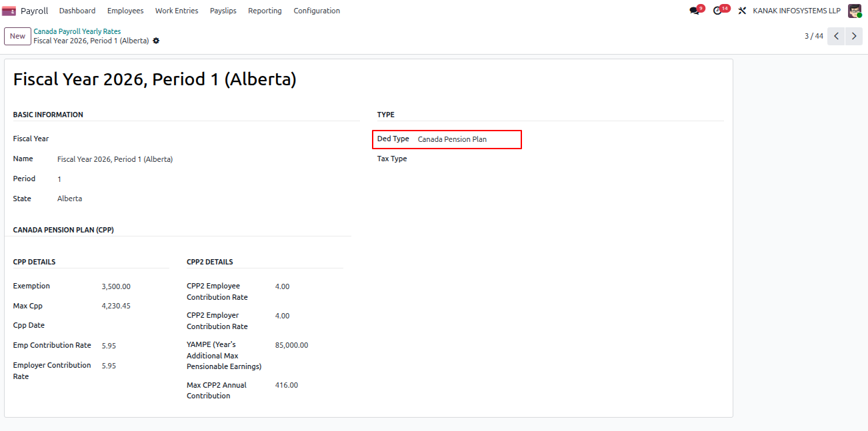Image resolution: width=868 pixels, height=431 pixels.
Task: Click the YAMPE value 85,000.00
Action: pyautogui.click(x=291, y=345)
